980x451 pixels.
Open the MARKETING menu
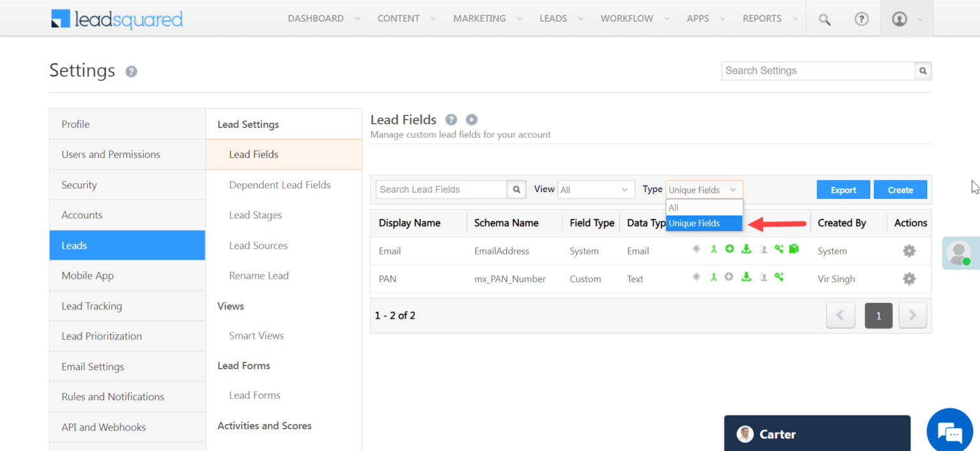pos(480,18)
